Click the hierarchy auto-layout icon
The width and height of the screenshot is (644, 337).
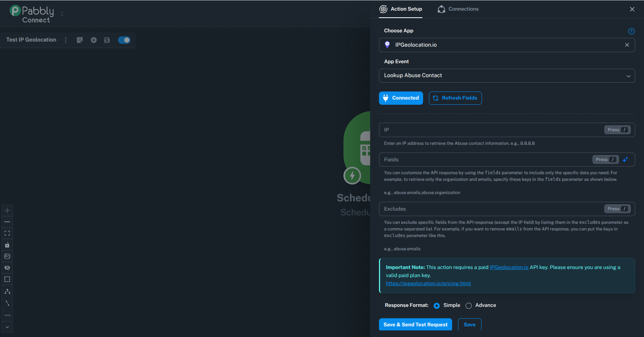point(7,291)
